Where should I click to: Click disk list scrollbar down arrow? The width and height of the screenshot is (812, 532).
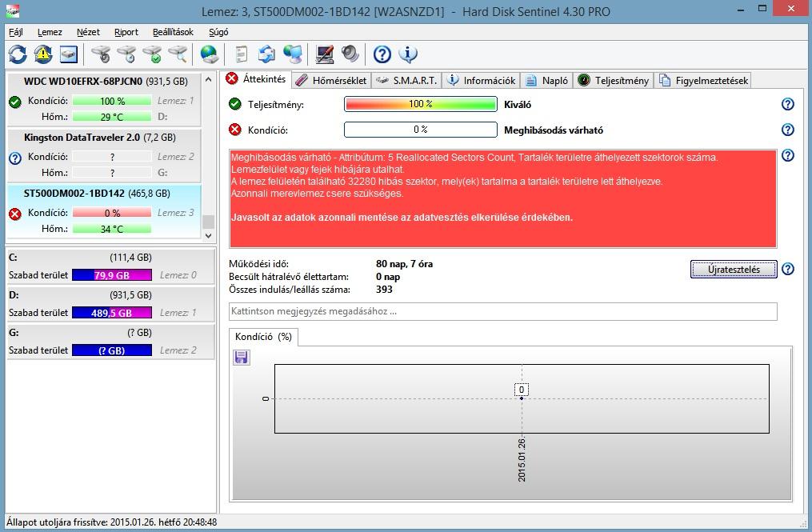(x=208, y=236)
